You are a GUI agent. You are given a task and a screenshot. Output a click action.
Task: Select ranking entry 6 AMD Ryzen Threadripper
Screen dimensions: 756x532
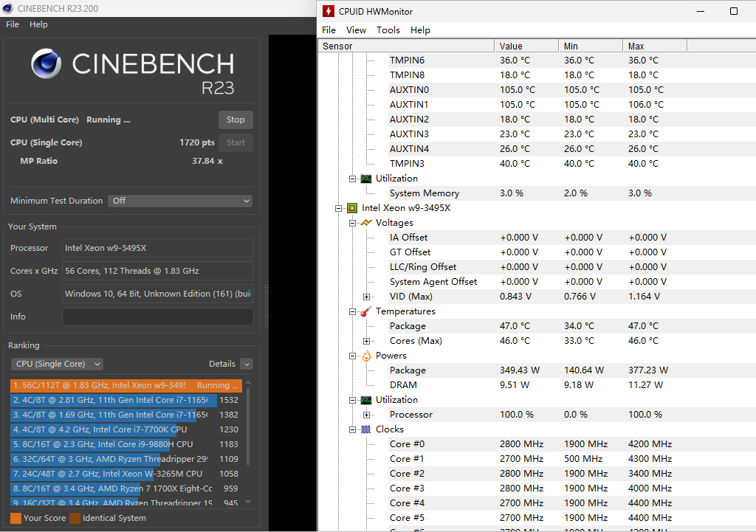click(126, 459)
